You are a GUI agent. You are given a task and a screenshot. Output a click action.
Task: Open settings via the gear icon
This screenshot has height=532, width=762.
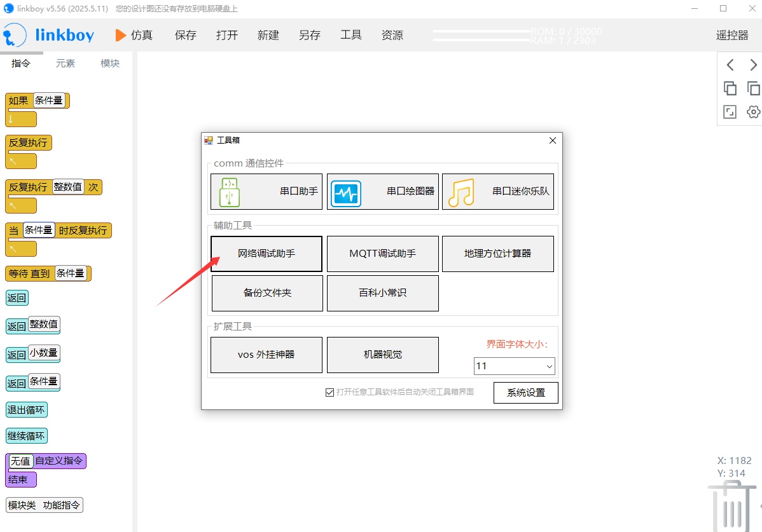[753, 112]
